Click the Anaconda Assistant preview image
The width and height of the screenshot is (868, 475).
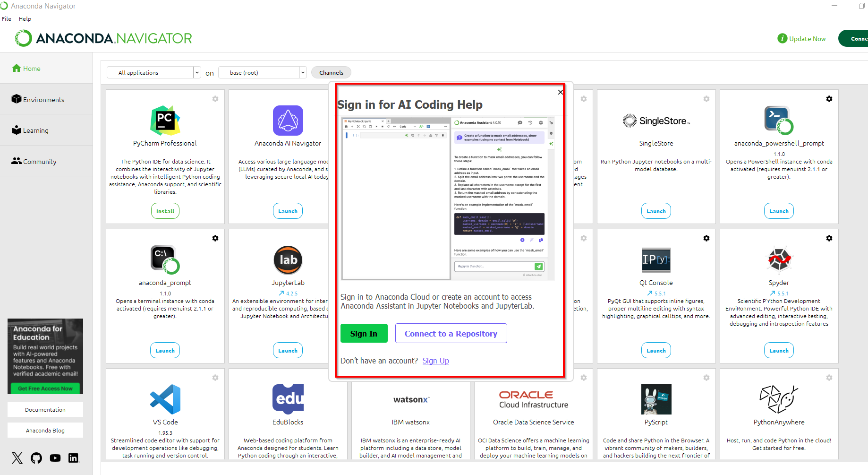tap(448, 199)
